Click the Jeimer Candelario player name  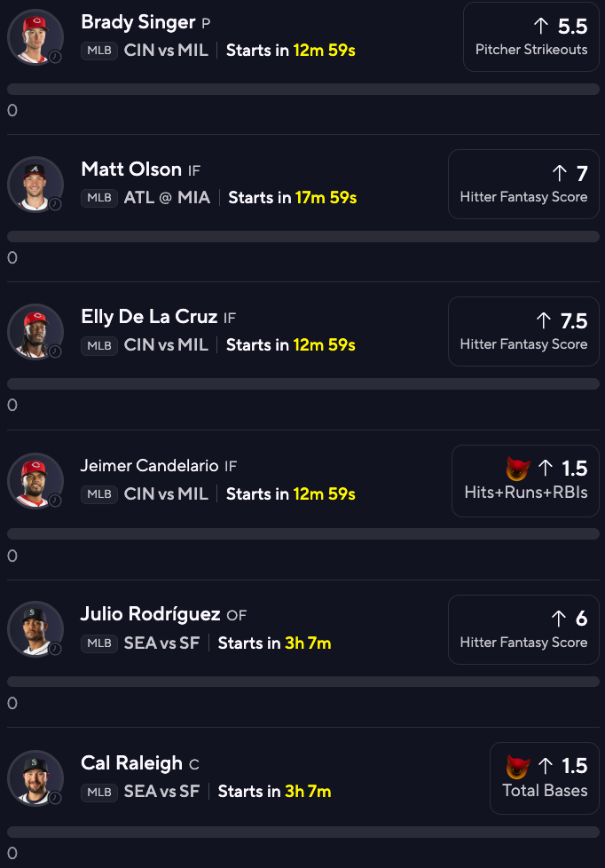149,466
